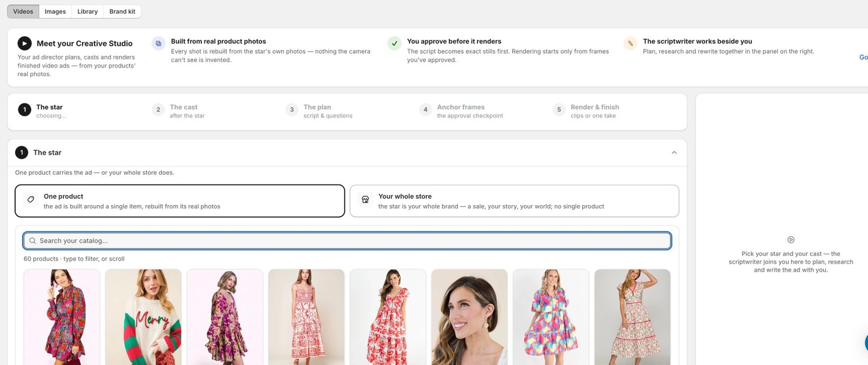Click the play-circle icon in scriptwriter panel
868x365 pixels.
tap(791, 240)
